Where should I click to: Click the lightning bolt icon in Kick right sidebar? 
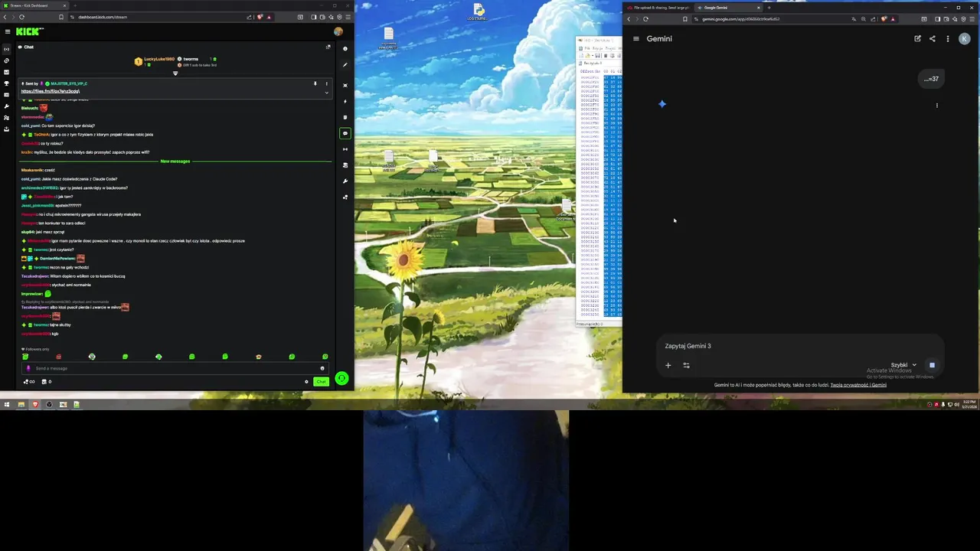pyautogui.click(x=345, y=101)
